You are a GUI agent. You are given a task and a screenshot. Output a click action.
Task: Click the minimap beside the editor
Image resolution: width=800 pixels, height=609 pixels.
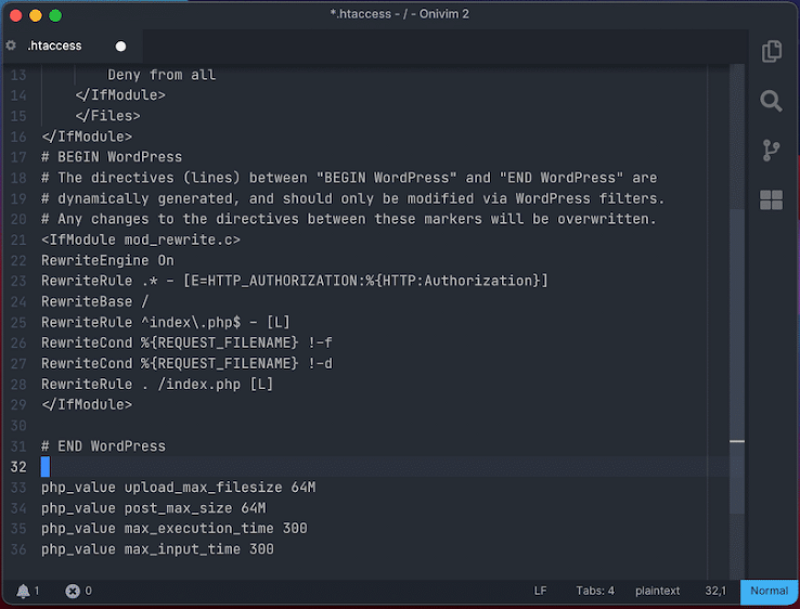tap(718, 300)
